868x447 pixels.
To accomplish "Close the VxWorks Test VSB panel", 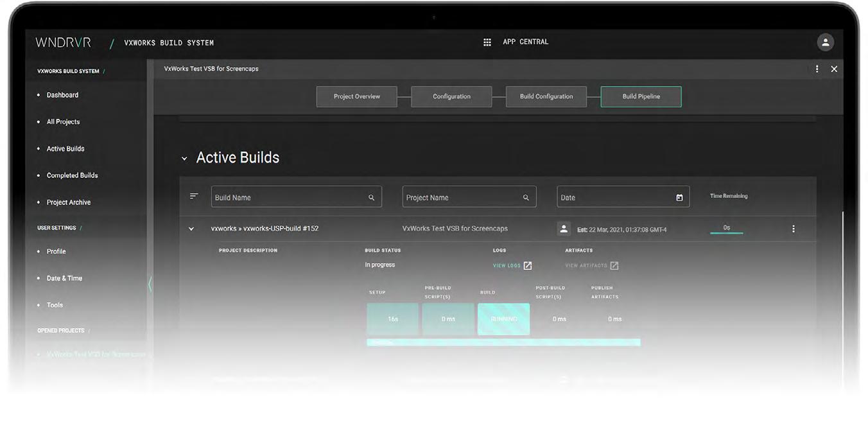I will [834, 69].
